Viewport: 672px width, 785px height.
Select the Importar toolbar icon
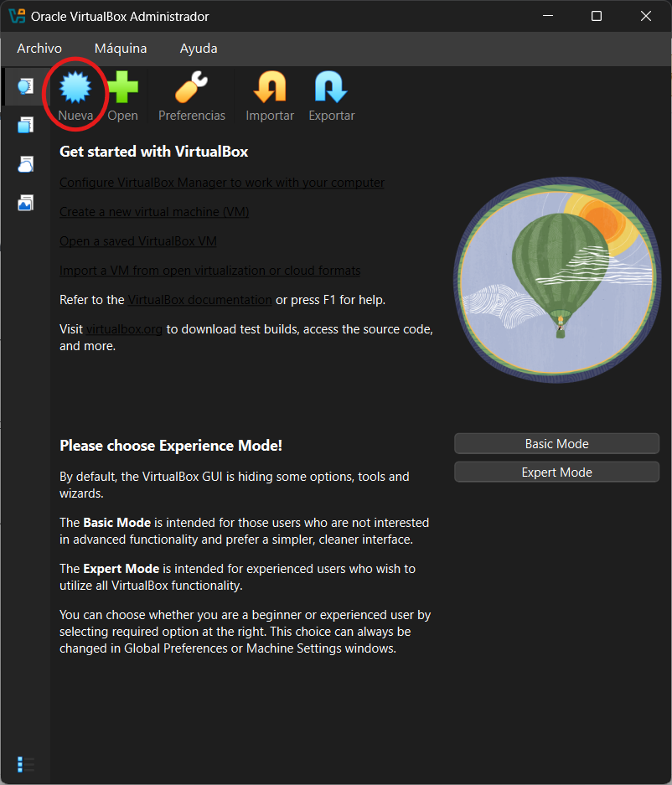[269, 94]
